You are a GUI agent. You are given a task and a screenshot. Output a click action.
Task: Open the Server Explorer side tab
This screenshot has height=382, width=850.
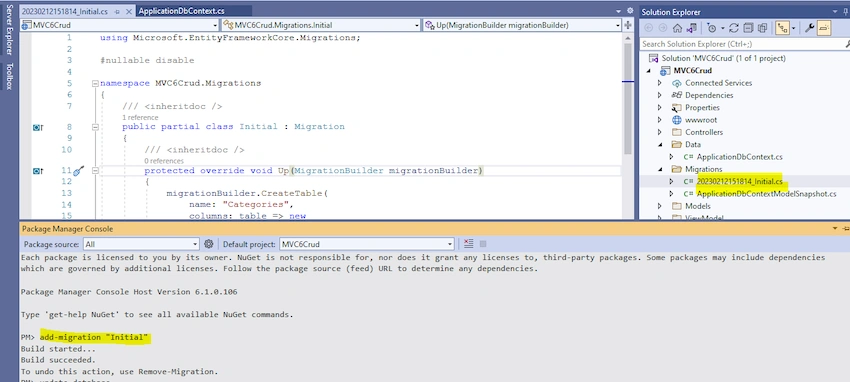9,29
